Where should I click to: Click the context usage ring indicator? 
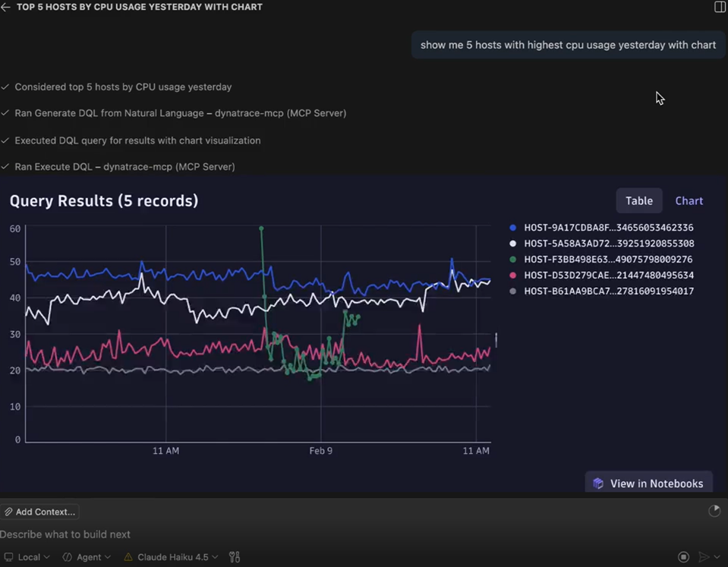point(714,512)
